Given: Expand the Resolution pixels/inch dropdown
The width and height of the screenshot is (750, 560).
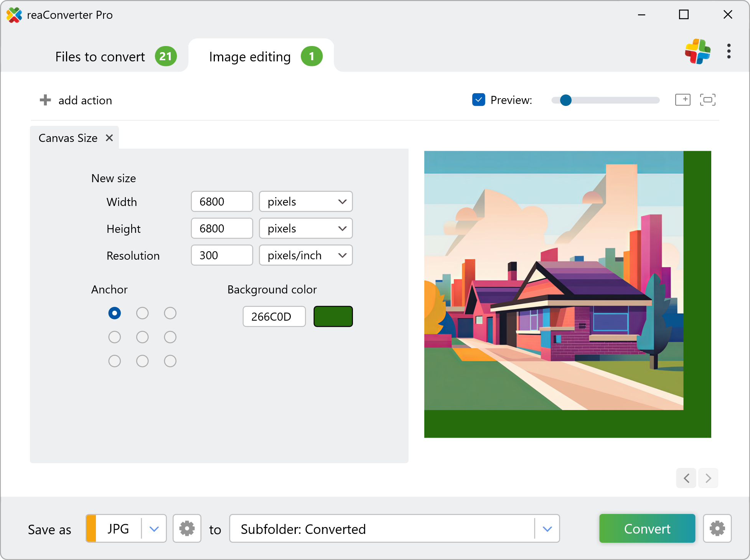Looking at the screenshot, I should pyautogui.click(x=306, y=255).
